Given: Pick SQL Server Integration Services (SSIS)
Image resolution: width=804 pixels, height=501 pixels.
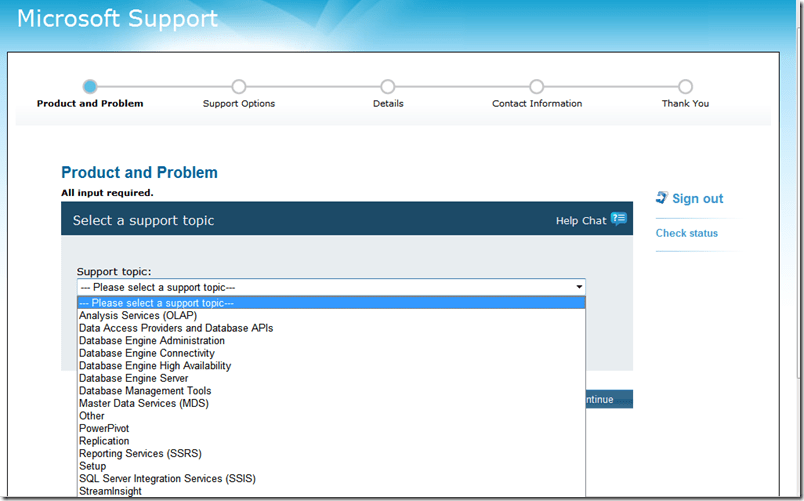Looking at the screenshot, I should (167, 479).
